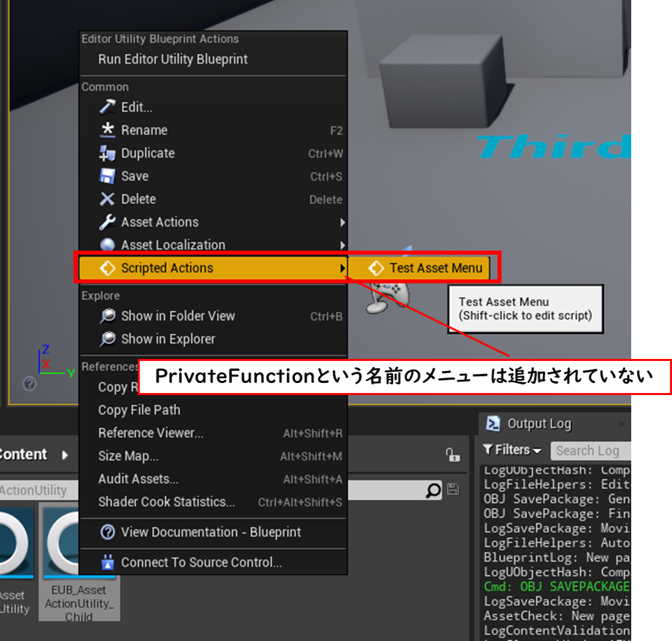Click the Scripted Actions diamond icon
The height and width of the screenshot is (641, 672).
coord(107,268)
